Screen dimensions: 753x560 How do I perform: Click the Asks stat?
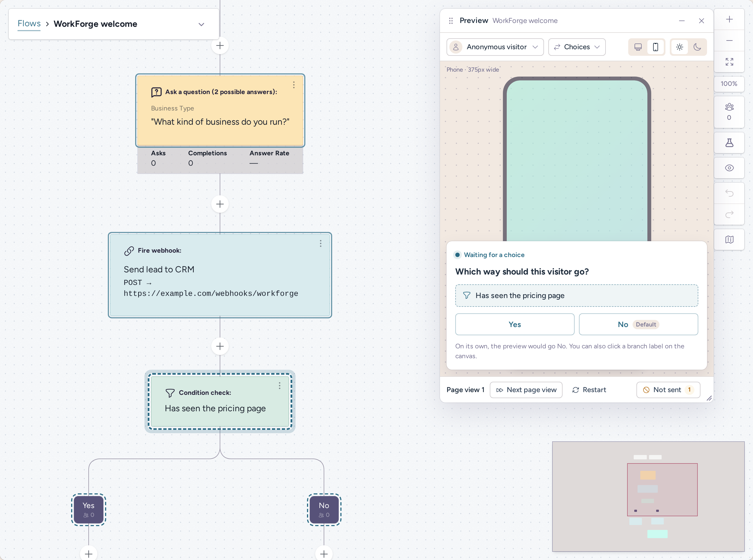tap(158, 158)
